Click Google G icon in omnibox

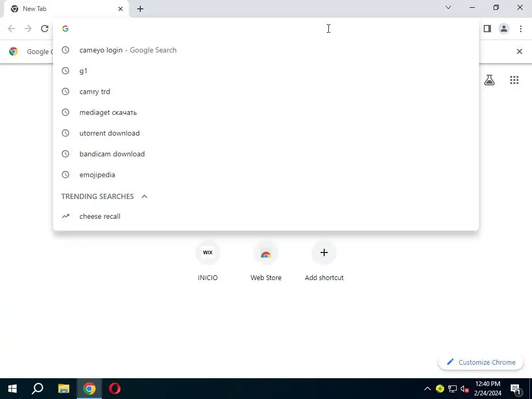coord(65,29)
